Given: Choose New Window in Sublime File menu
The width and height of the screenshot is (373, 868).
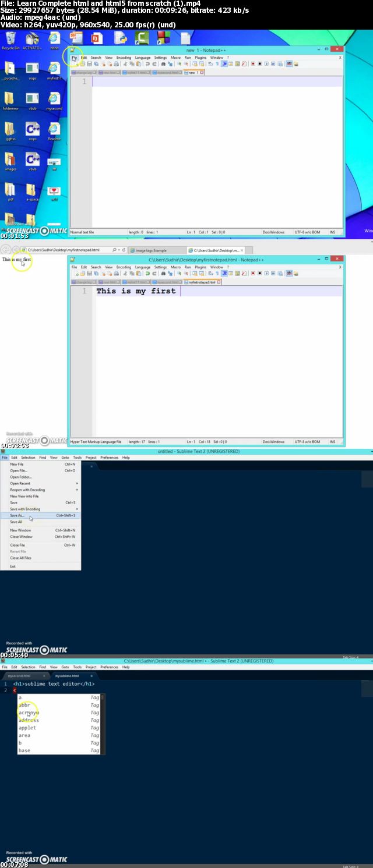Looking at the screenshot, I should pos(40,530).
